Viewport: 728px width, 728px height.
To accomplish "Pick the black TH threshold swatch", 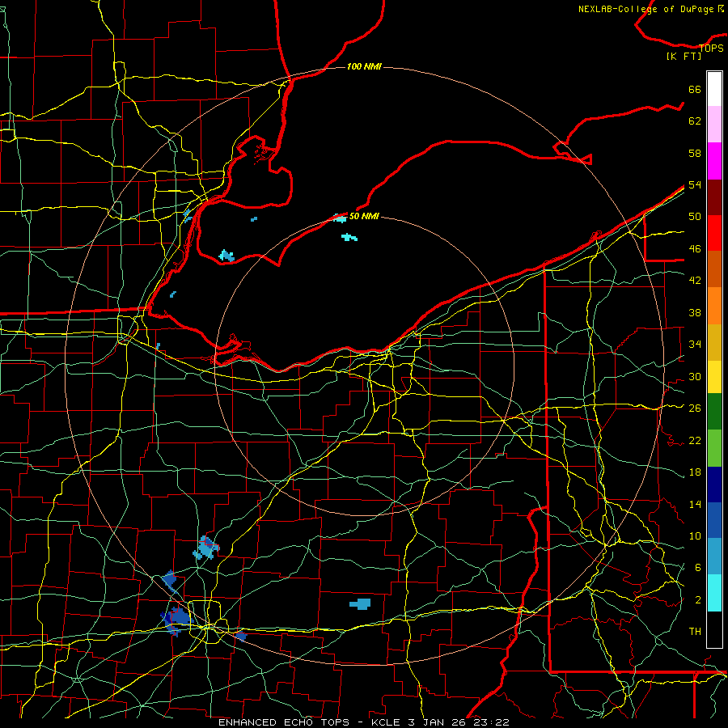I will (x=714, y=629).
